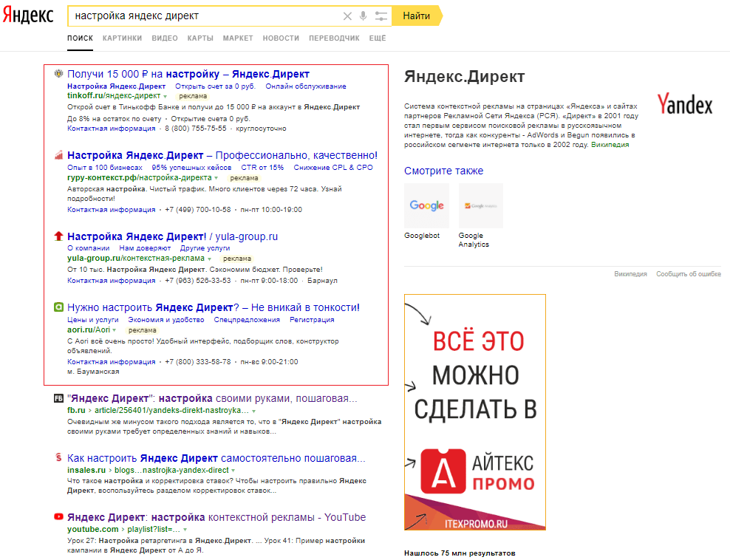Click the red arrow yula-group favicon
This screenshot has height=560, width=730.
(x=58, y=236)
